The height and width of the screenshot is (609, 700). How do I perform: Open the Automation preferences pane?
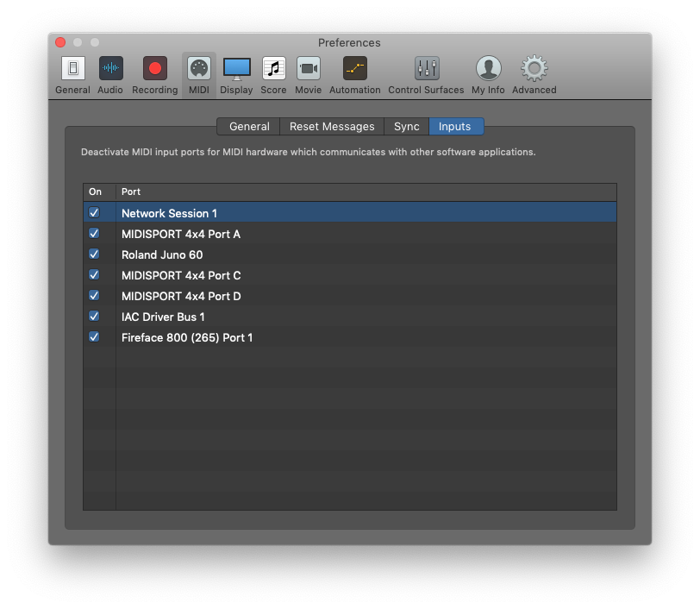(355, 75)
